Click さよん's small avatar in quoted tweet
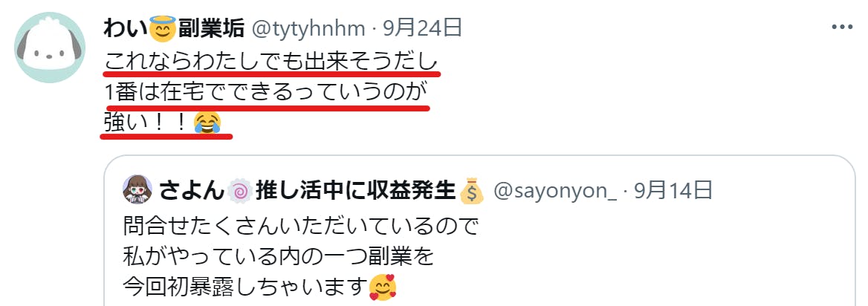Image resolution: width=868 pixels, height=306 pixels. [137, 190]
